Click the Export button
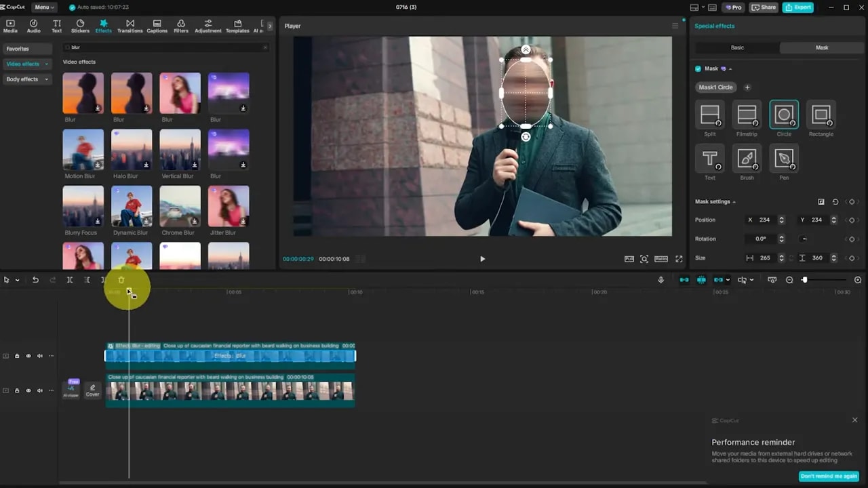Image resolution: width=868 pixels, height=488 pixels. tap(797, 7)
